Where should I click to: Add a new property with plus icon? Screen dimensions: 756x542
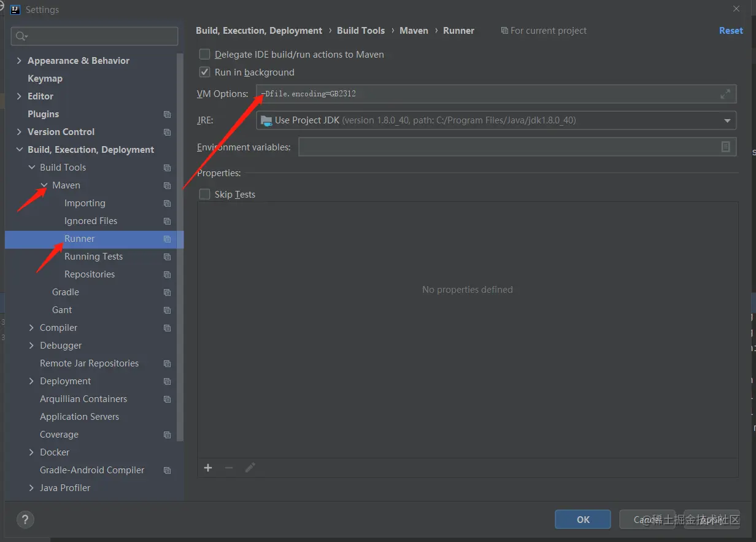[x=208, y=468]
